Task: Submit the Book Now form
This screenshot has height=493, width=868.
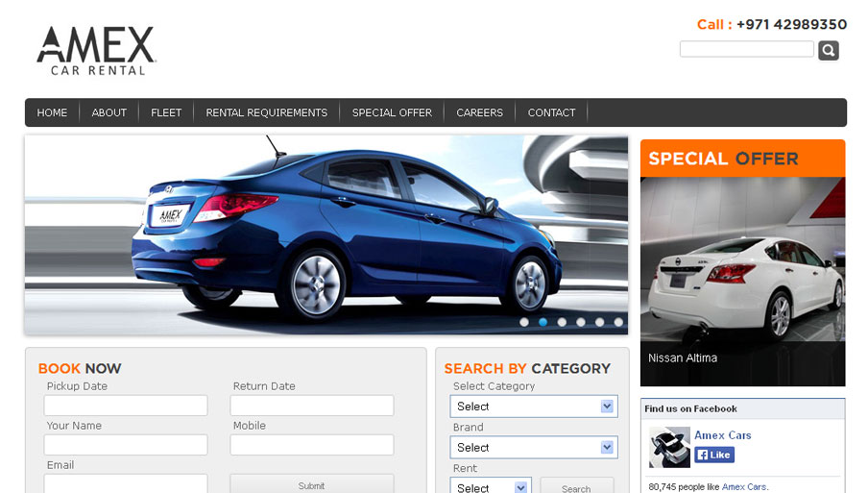Action: click(312, 483)
